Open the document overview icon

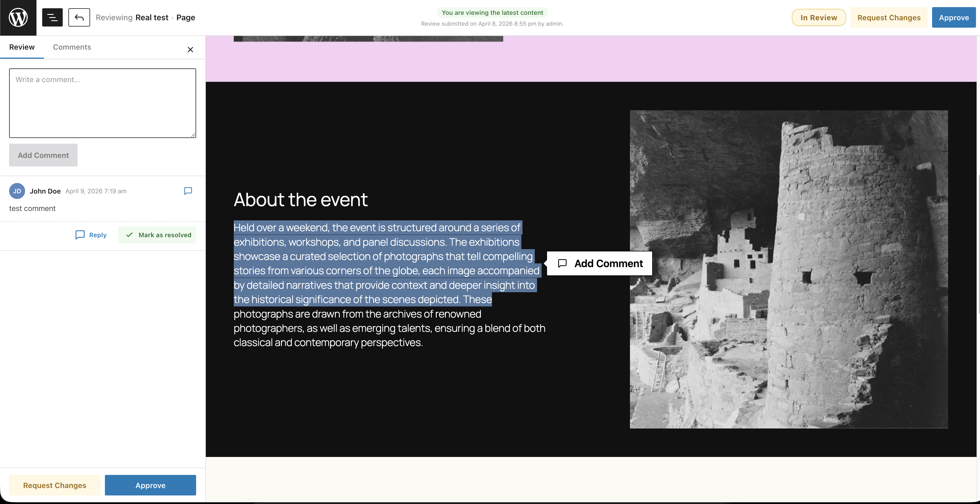52,17
